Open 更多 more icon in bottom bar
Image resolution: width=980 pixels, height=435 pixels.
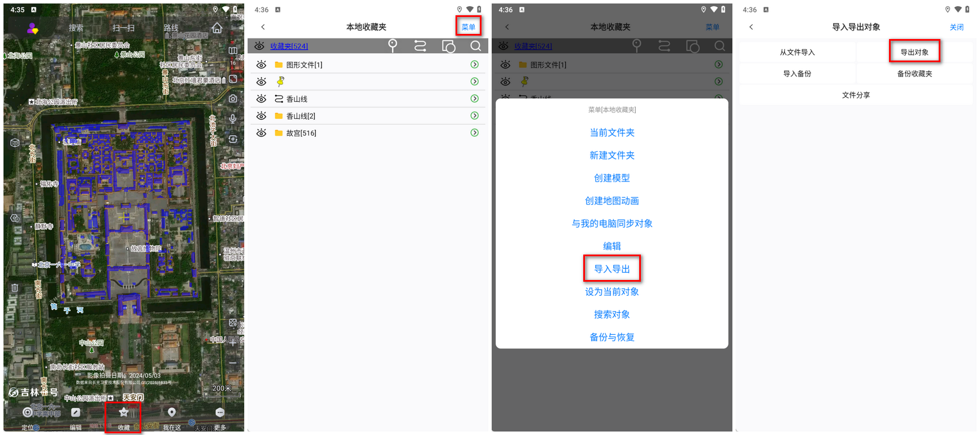click(x=220, y=412)
